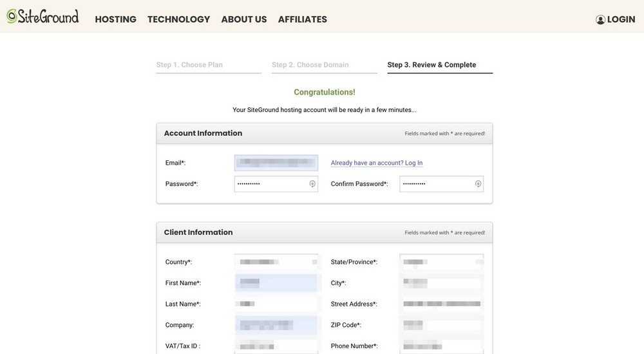Click the City field
Viewport: 644px width, 354px height.
pyautogui.click(x=442, y=283)
